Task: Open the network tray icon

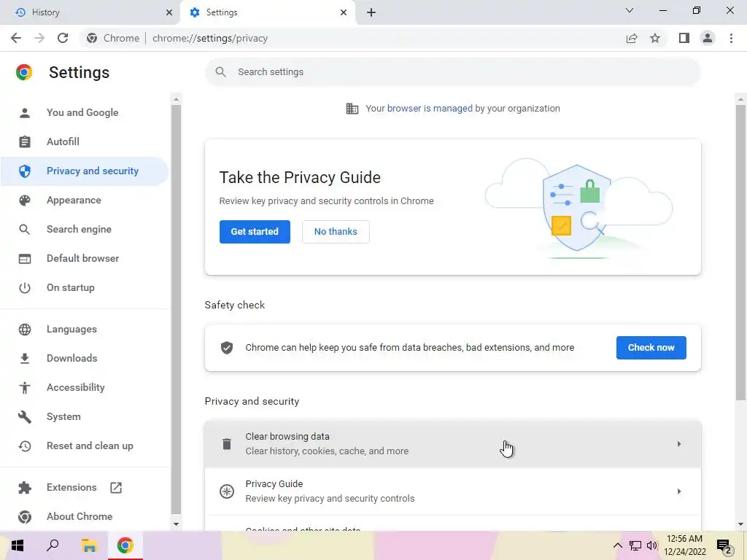Action: (635, 545)
